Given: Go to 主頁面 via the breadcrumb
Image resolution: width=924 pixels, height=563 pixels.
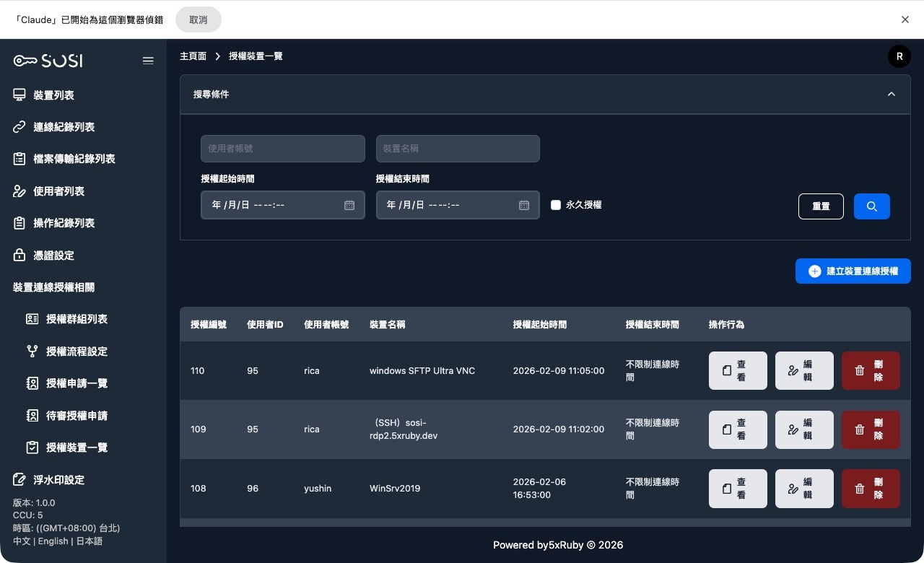Looking at the screenshot, I should click(193, 56).
